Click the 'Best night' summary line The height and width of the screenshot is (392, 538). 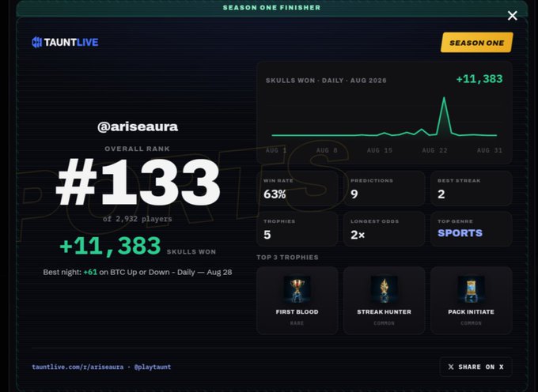coord(138,272)
